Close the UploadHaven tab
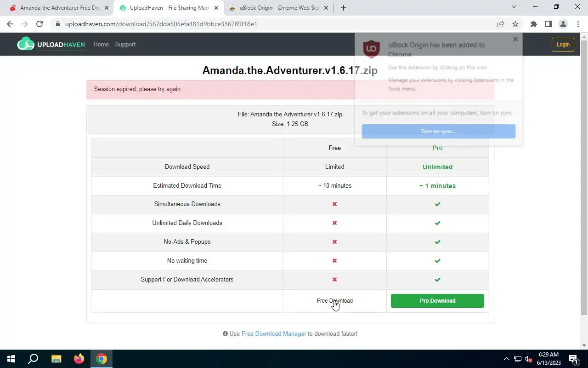Viewport: 588px width, 368px height. pos(216,8)
